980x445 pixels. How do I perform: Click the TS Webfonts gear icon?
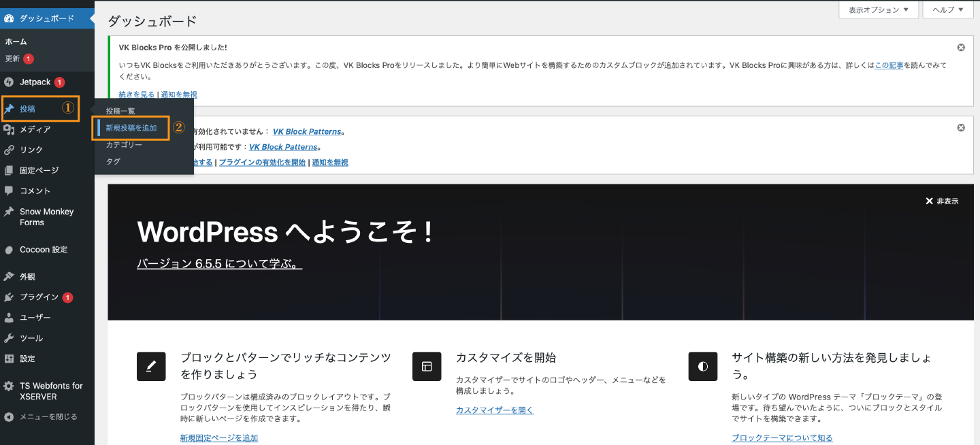point(9,386)
